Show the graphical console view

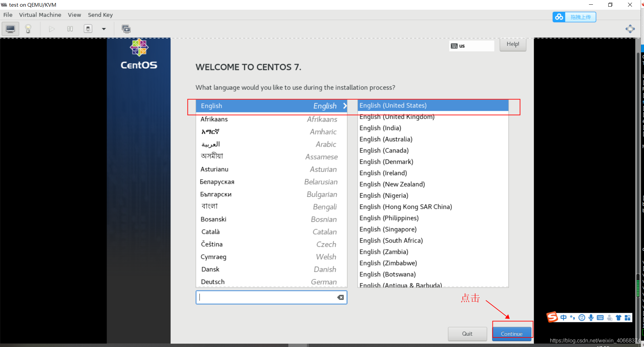(x=10, y=29)
